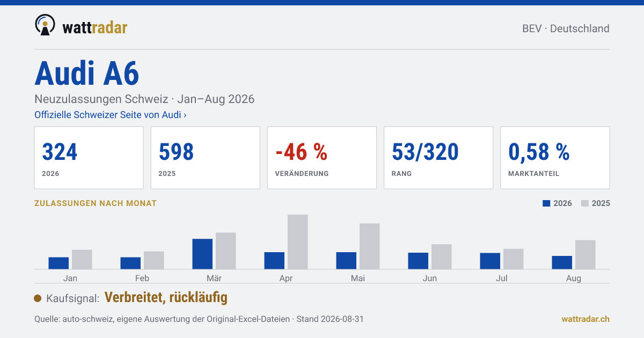
Task: Click the gray 2025 bar for Aug
Action: pyautogui.click(x=586, y=254)
